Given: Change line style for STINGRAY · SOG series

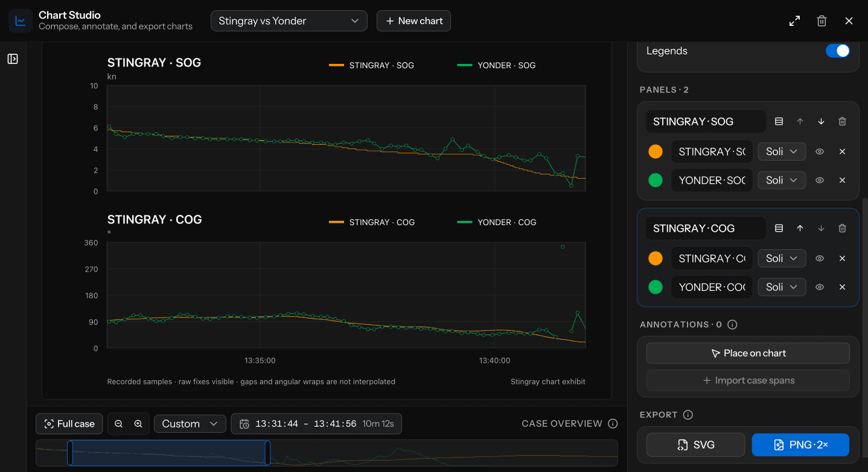Looking at the screenshot, I should click(x=782, y=151).
